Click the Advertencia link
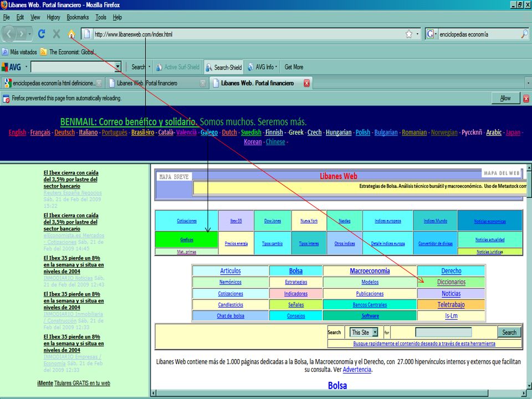The width and height of the screenshot is (532, 399). 357,370
